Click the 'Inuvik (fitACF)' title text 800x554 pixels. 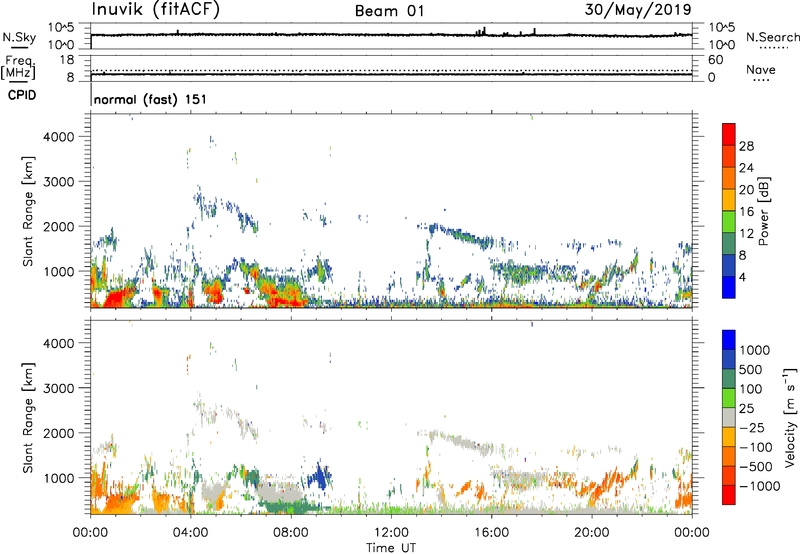(x=156, y=10)
